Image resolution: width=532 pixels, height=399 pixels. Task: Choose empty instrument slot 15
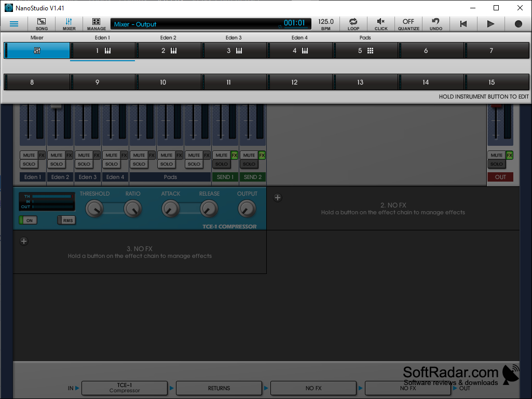497,82
